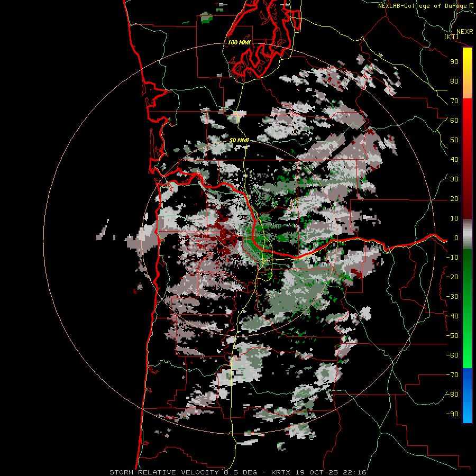This screenshot has width=476, height=476.
Task: Click the 80 value on the velocity scale
Action: pyautogui.click(x=454, y=81)
